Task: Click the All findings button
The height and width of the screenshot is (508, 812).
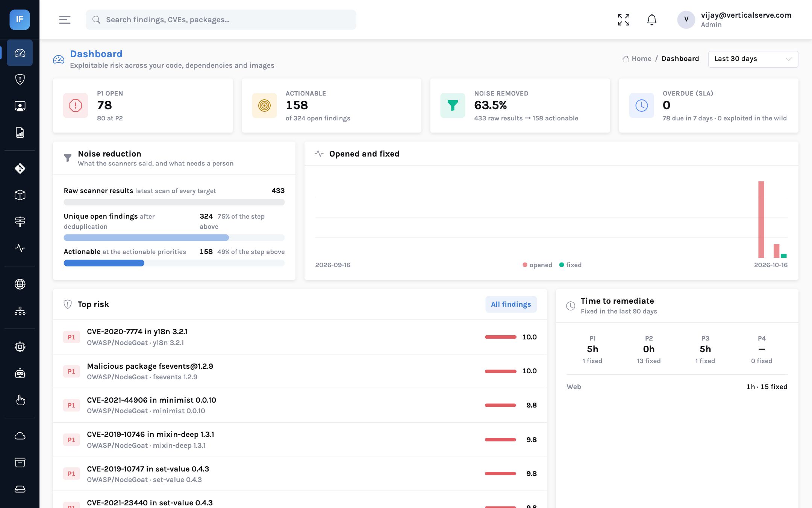Action: [511, 304]
